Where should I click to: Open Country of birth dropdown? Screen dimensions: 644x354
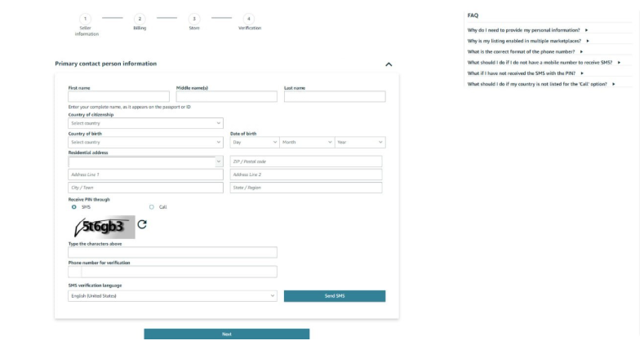coord(145,142)
